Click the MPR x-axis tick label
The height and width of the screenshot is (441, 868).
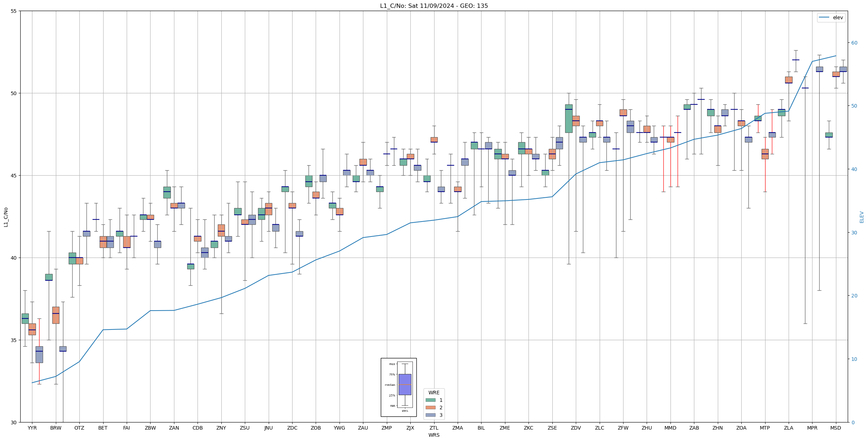tap(812, 428)
